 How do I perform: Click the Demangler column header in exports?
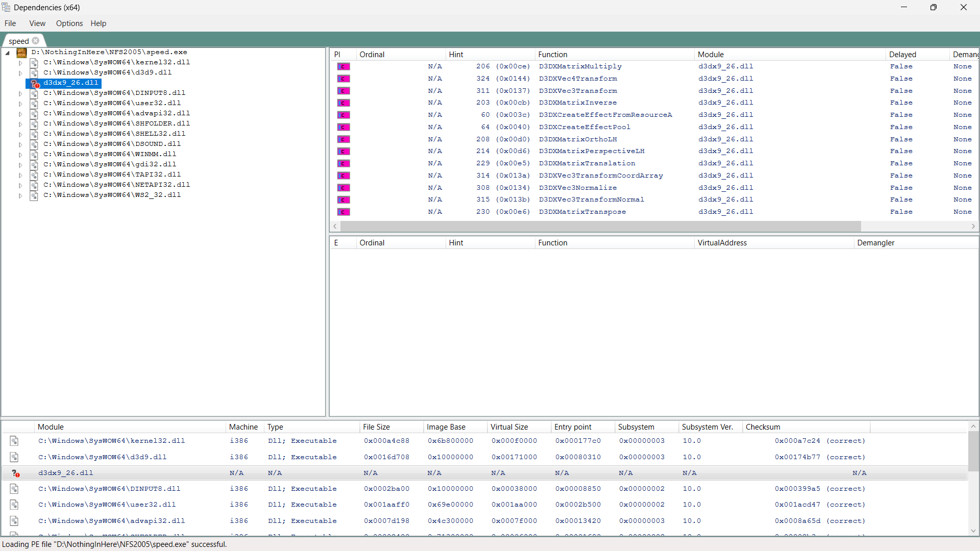(x=916, y=243)
